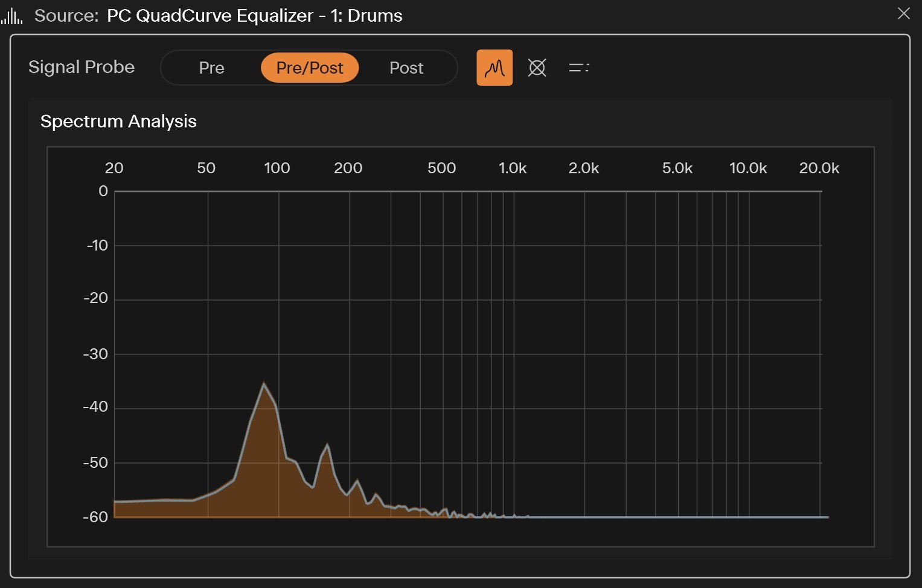The image size is (922, 588).
Task: Open the display options lines icon
Action: pos(578,68)
